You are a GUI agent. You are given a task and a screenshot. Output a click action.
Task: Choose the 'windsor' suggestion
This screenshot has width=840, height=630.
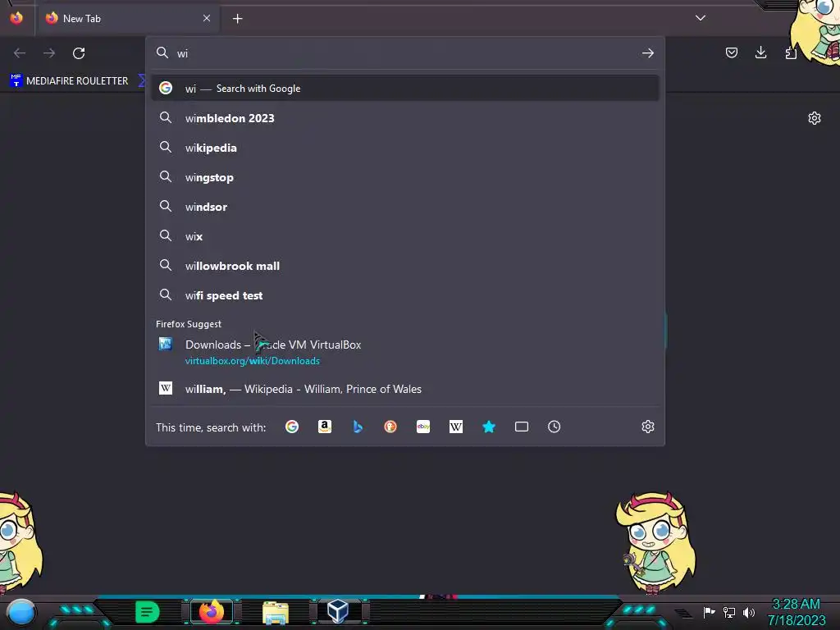click(x=405, y=206)
